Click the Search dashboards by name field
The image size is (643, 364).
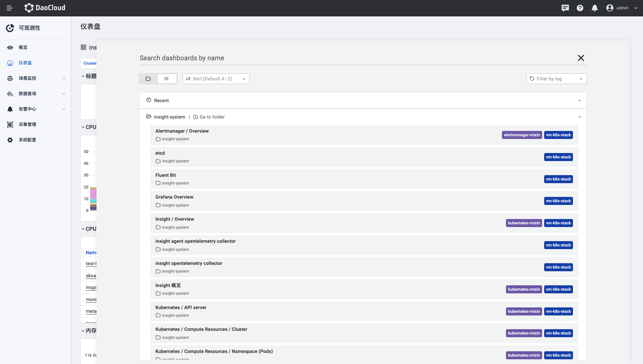(355, 58)
